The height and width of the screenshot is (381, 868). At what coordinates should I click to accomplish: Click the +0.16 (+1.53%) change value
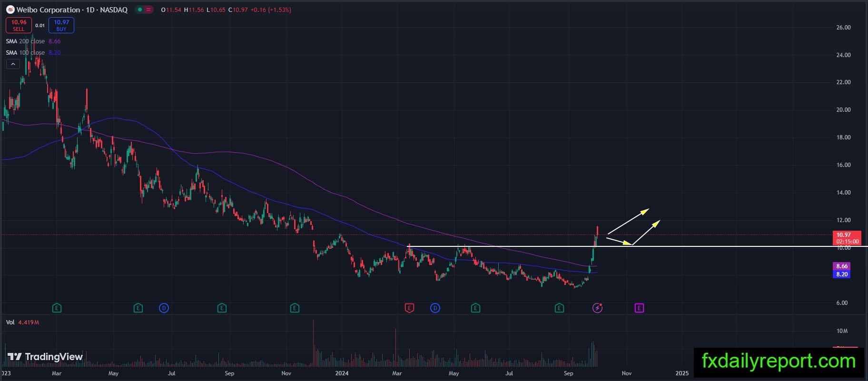(x=271, y=10)
